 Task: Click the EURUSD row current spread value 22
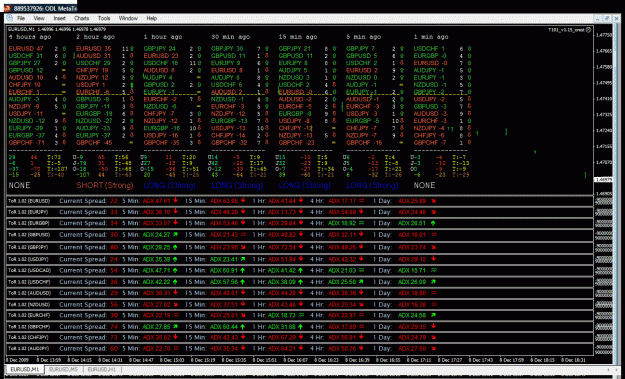coord(114,201)
